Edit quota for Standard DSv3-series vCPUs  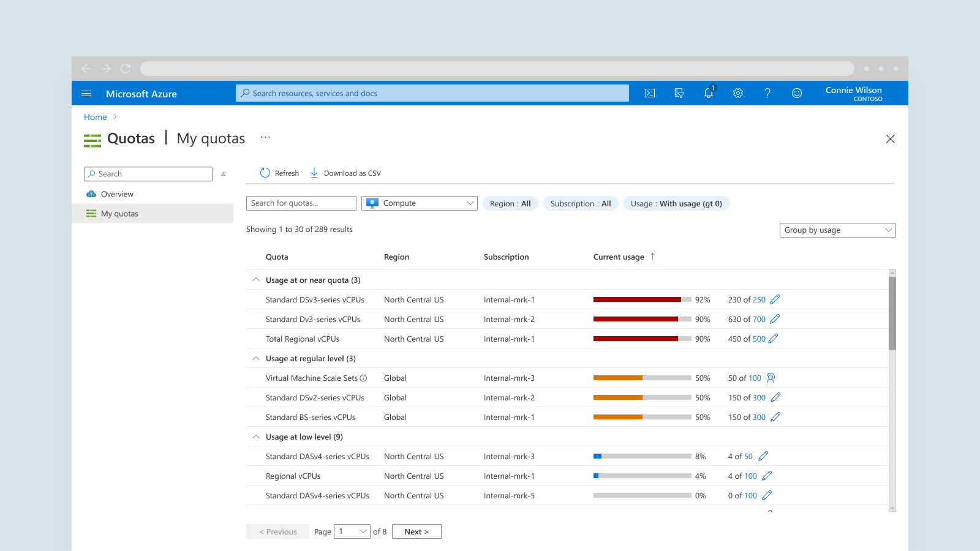[775, 299]
